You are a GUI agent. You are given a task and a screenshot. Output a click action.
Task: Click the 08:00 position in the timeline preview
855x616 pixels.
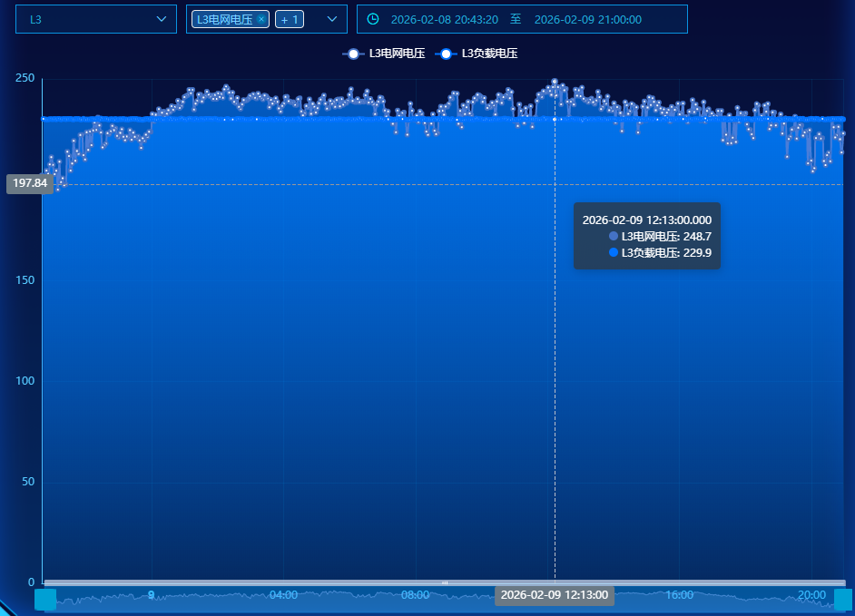coord(416,595)
